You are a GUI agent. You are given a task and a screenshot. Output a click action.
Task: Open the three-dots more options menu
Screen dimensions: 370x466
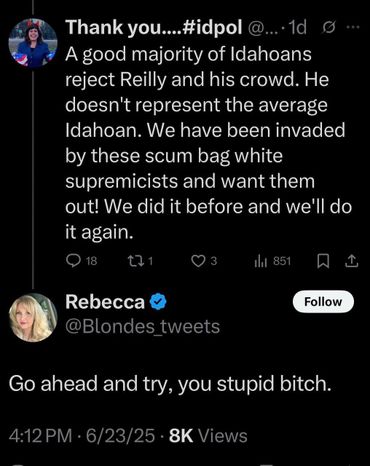tap(354, 27)
